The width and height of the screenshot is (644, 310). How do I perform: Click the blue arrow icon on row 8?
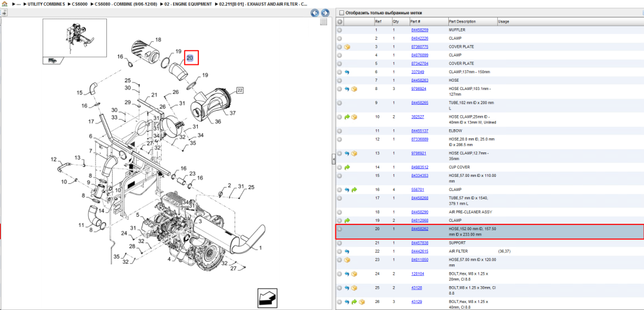347,89
